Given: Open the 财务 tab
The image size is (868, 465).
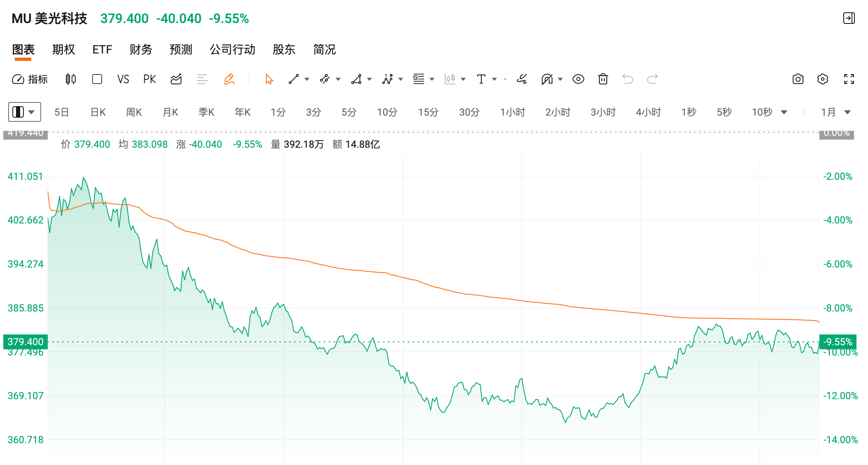Looking at the screenshot, I should [141, 49].
